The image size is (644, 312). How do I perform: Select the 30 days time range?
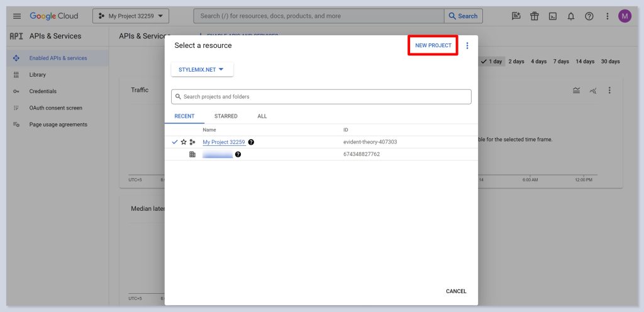click(610, 62)
